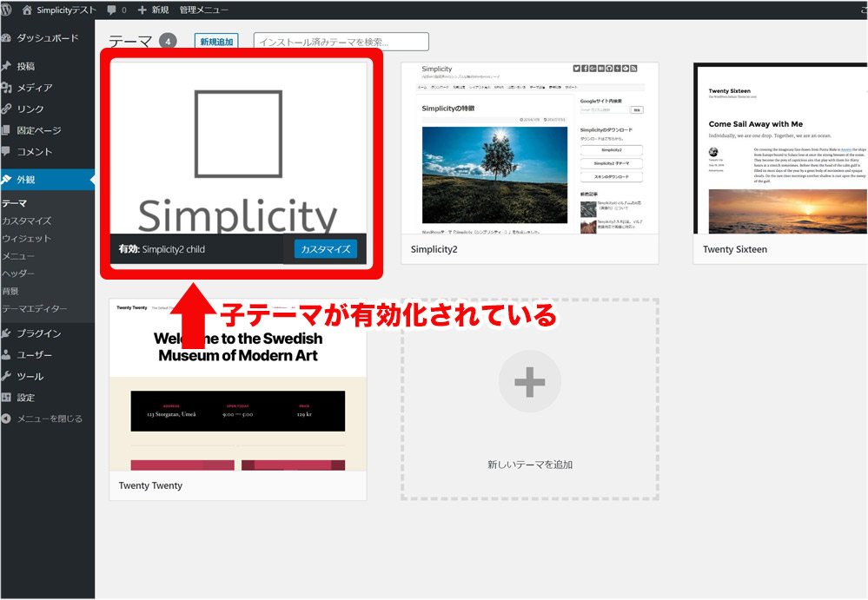Open the Twenty Sixteen theme screenshot
The width and height of the screenshot is (868, 600).
point(780,148)
